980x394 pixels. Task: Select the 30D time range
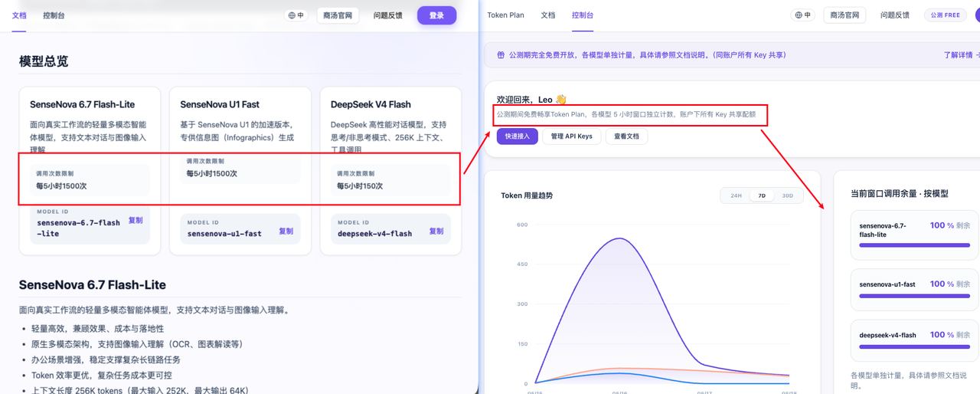pos(787,195)
